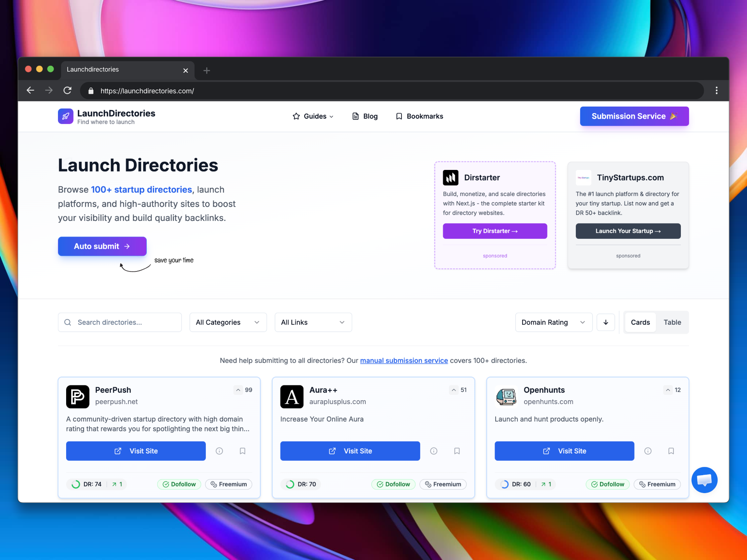Visit Site for Openhunts
Screen dimensions: 747x560
[564, 451]
